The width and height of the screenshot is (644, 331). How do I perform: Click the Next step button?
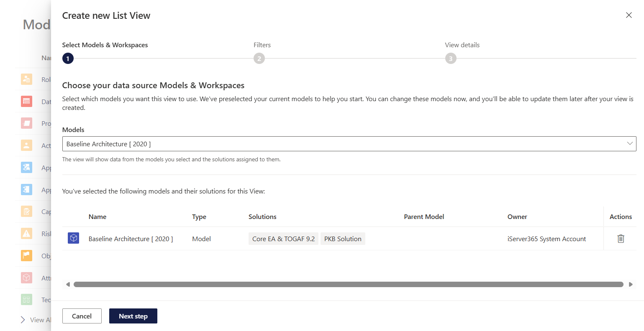click(133, 316)
